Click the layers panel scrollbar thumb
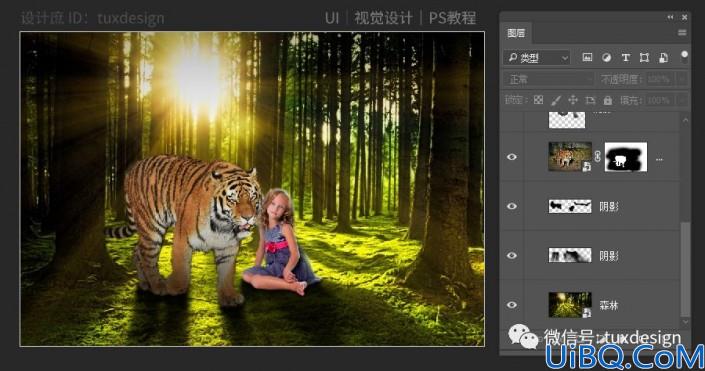This screenshot has height=371, width=705. [685, 269]
